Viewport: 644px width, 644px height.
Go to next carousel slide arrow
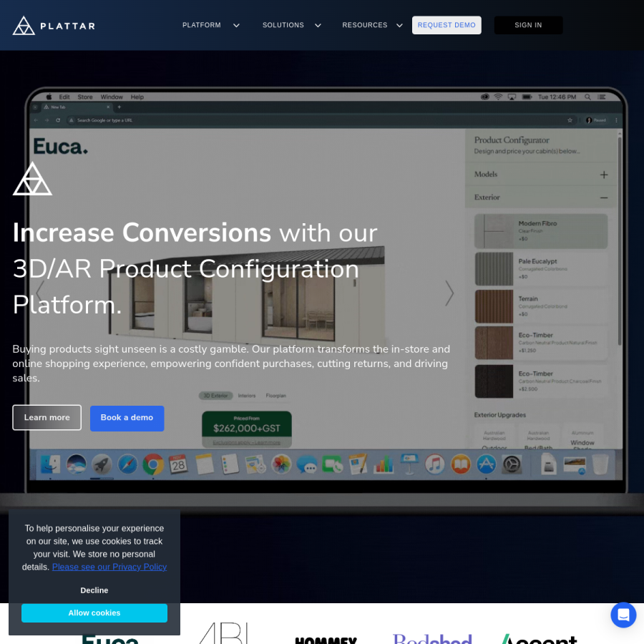pos(449,293)
